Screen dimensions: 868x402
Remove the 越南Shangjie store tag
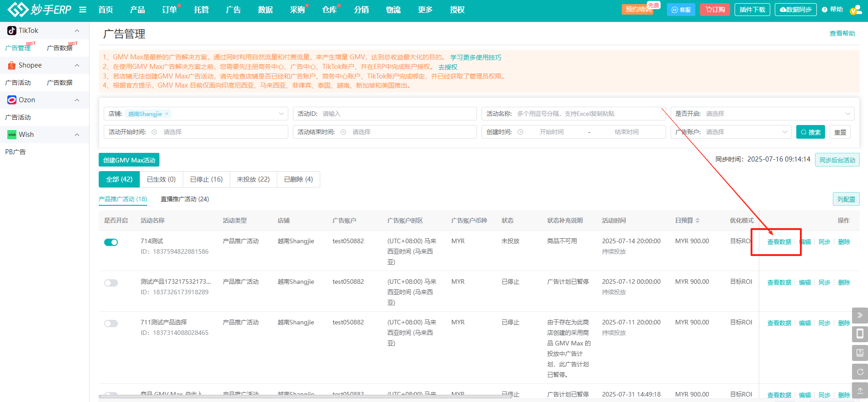point(167,114)
